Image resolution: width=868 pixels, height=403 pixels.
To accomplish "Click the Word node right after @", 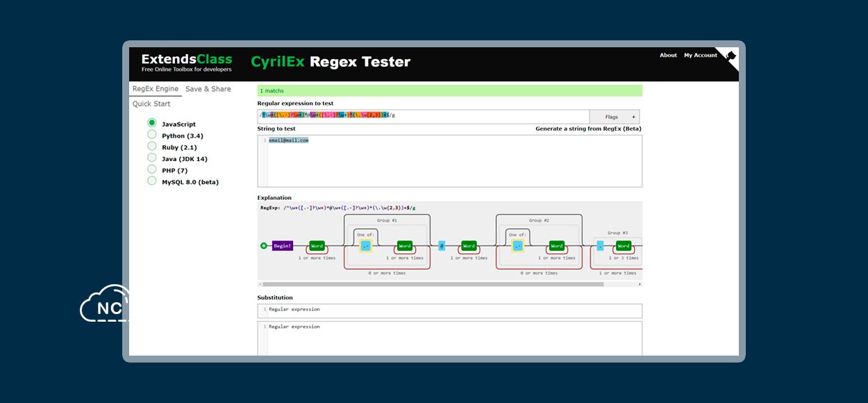I will coord(469,246).
